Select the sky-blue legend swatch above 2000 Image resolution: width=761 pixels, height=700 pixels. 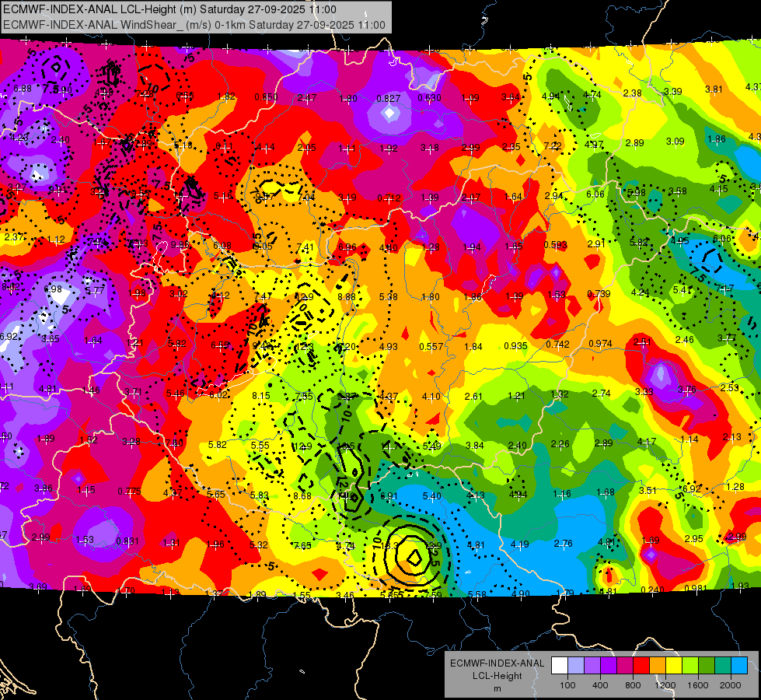tap(739, 665)
